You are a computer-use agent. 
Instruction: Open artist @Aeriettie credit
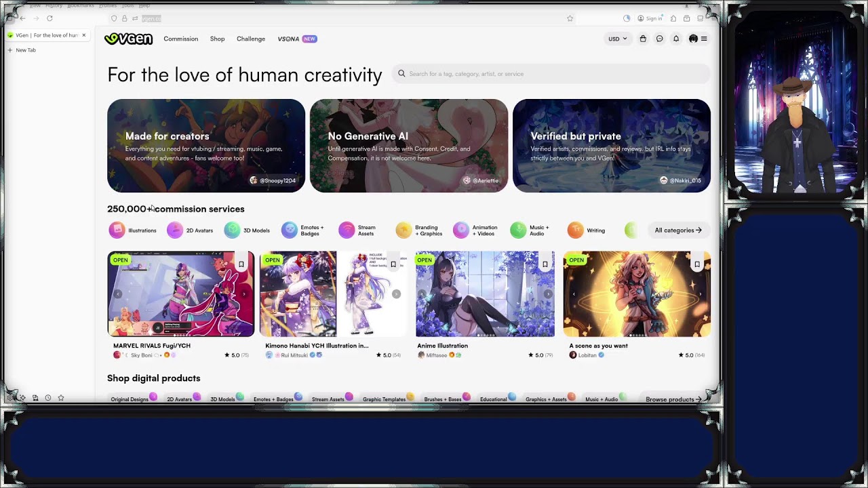481,180
